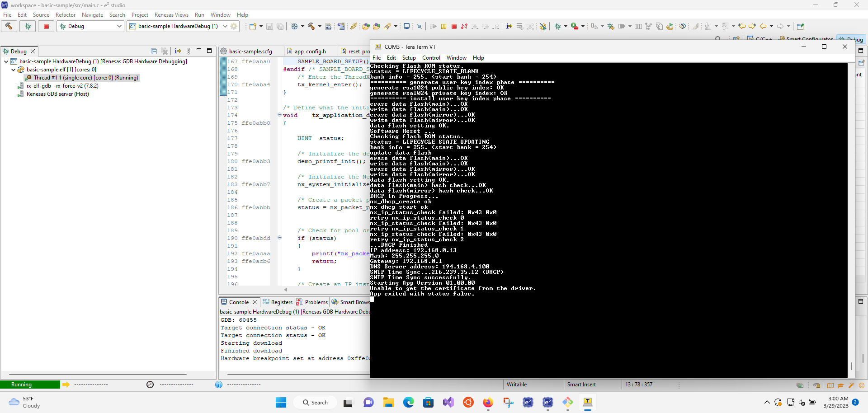Click the blue info icon in status bar
This screenshot has height=413, width=868.
pos(219,385)
